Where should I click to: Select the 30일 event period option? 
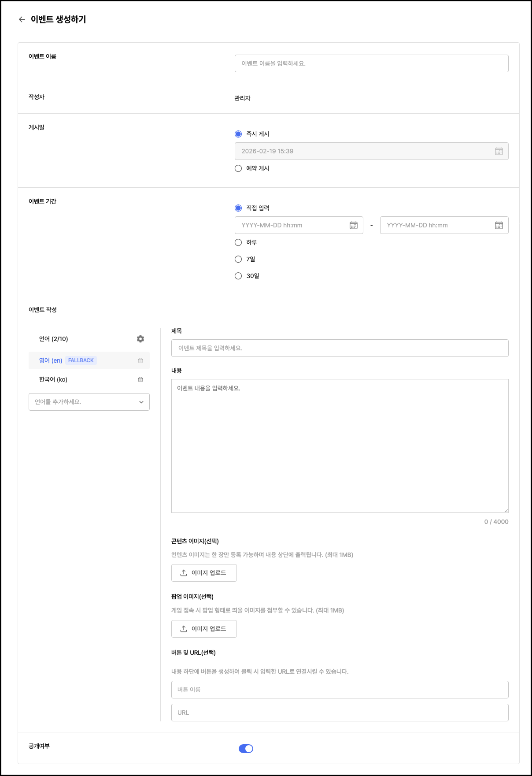238,276
